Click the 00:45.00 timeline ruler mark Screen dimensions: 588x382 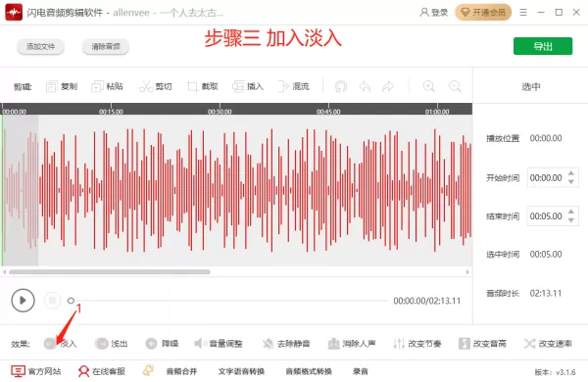pos(328,112)
